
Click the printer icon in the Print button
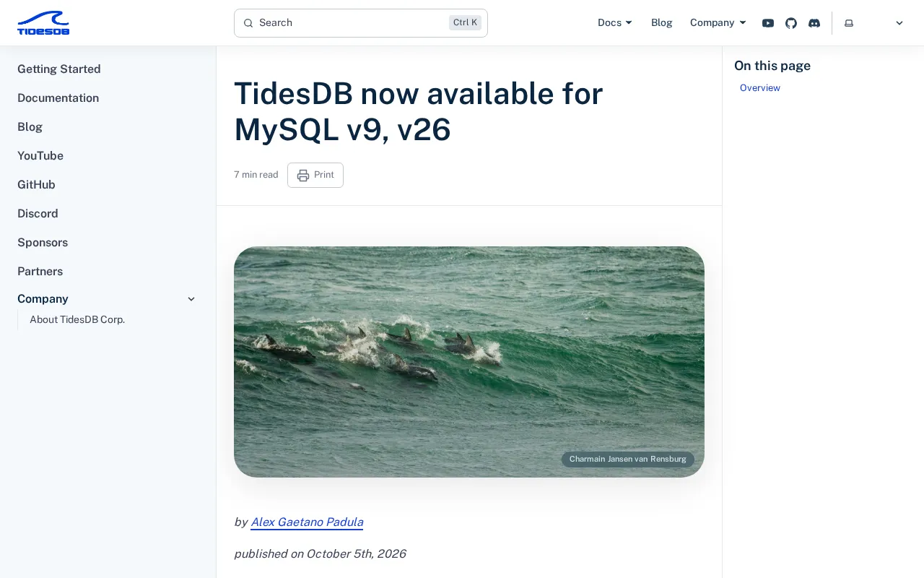click(x=303, y=176)
